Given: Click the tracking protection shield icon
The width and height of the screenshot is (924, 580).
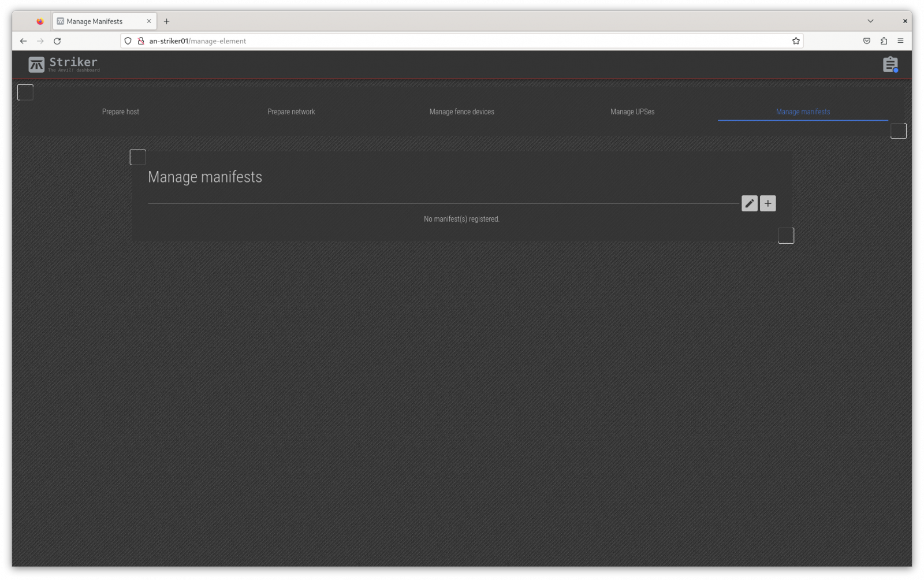Looking at the screenshot, I should pos(128,41).
